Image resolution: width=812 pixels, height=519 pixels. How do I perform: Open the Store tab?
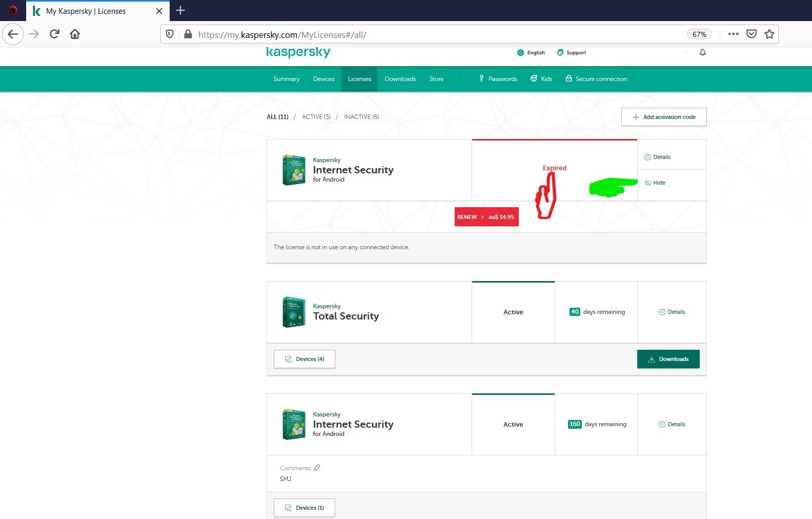point(437,79)
